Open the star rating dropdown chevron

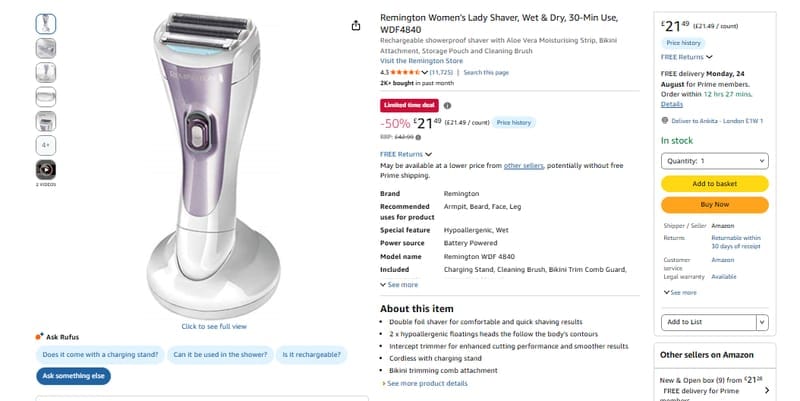(x=424, y=72)
